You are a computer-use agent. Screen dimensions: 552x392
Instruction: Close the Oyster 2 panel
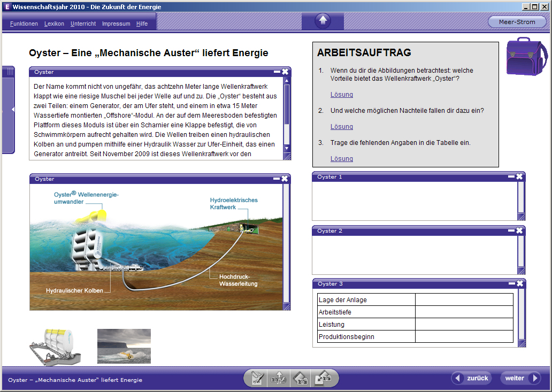tap(519, 231)
